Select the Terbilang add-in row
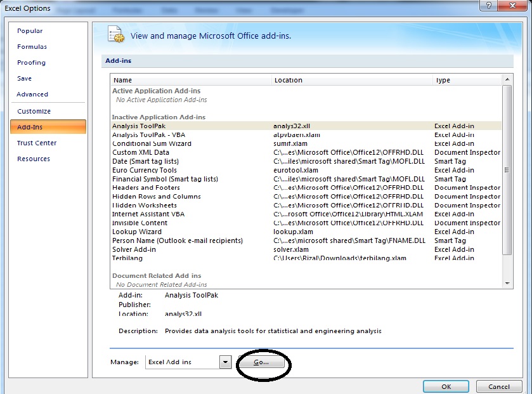Image resolution: width=532 pixels, height=394 pixels. pos(306,258)
